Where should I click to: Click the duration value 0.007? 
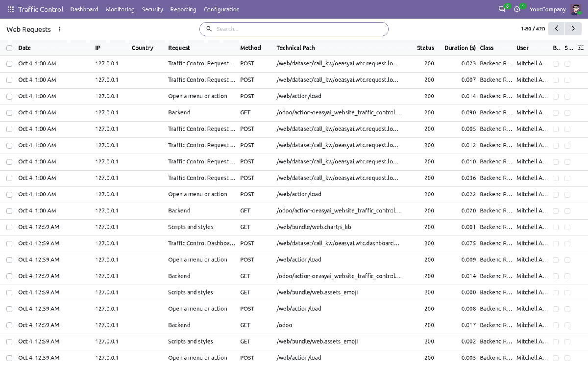[x=468, y=80]
